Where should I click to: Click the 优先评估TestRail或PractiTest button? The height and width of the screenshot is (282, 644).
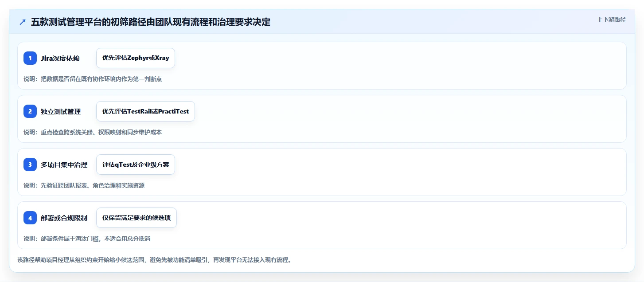click(x=145, y=111)
